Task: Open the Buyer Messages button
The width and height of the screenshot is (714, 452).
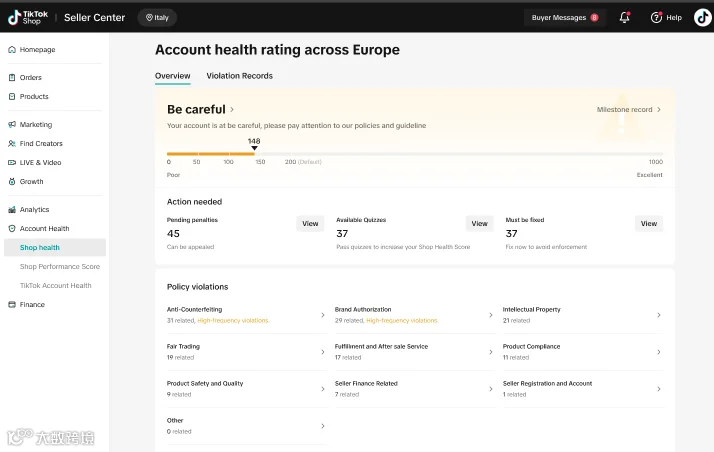Action: tap(565, 17)
